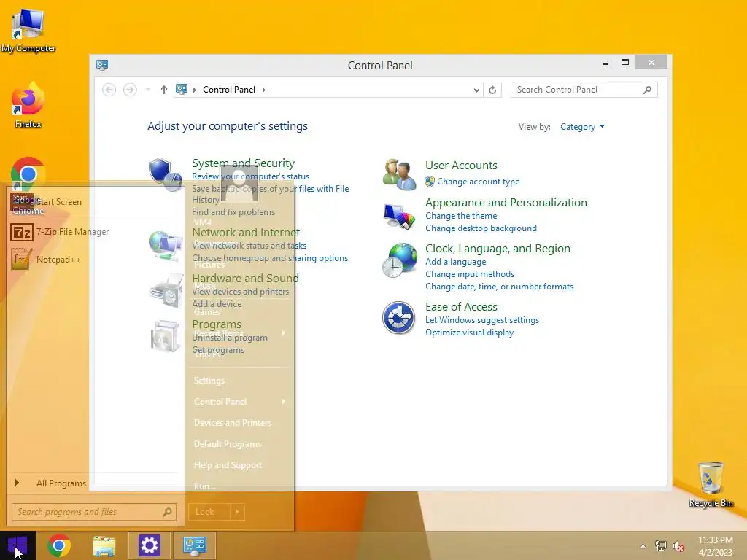This screenshot has width=747, height=560.
Task: Open Change date, time, or number formats
Action: (x=499, y=286)
